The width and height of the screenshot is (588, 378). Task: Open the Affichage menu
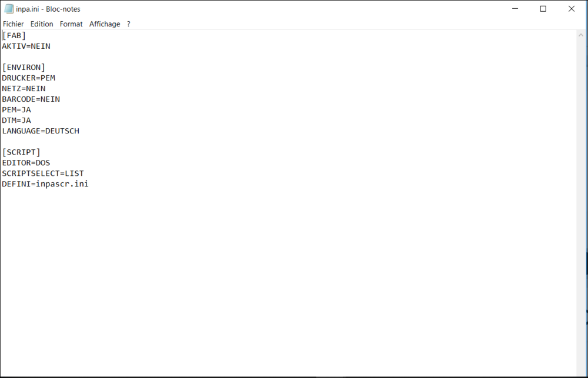[105, 24]
